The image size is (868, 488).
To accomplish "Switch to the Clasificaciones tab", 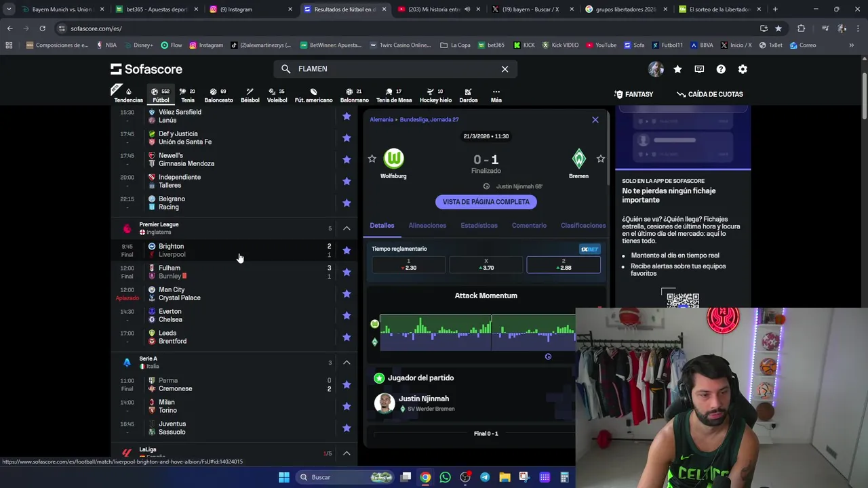I will [583, 226].
